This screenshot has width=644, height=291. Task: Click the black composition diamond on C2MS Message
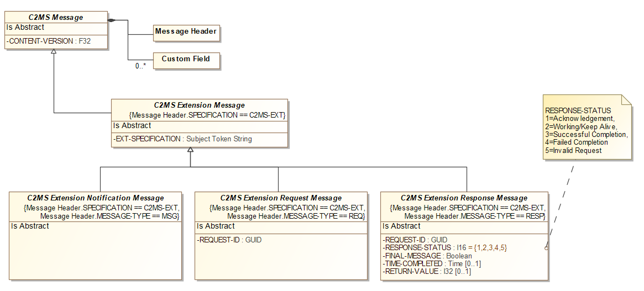point(111,20)
